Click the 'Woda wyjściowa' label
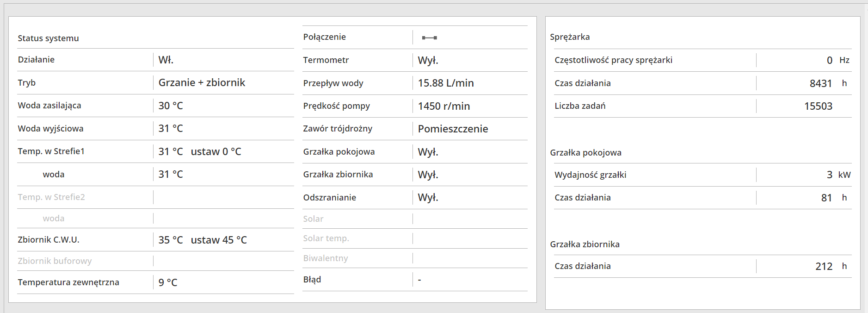Screen dimensions: 868x313 pyautogui.click(x=50, y=128)
